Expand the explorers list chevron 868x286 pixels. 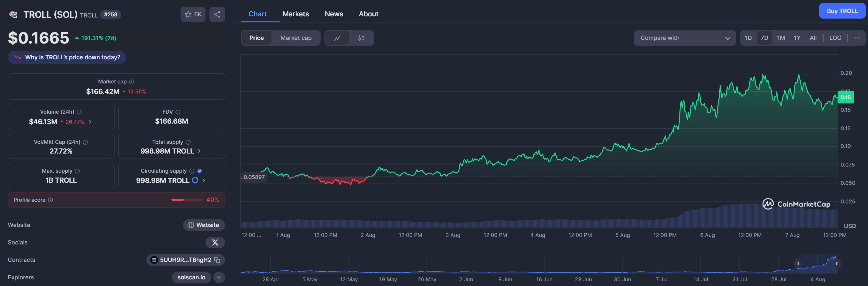click(x=219, y=277)
